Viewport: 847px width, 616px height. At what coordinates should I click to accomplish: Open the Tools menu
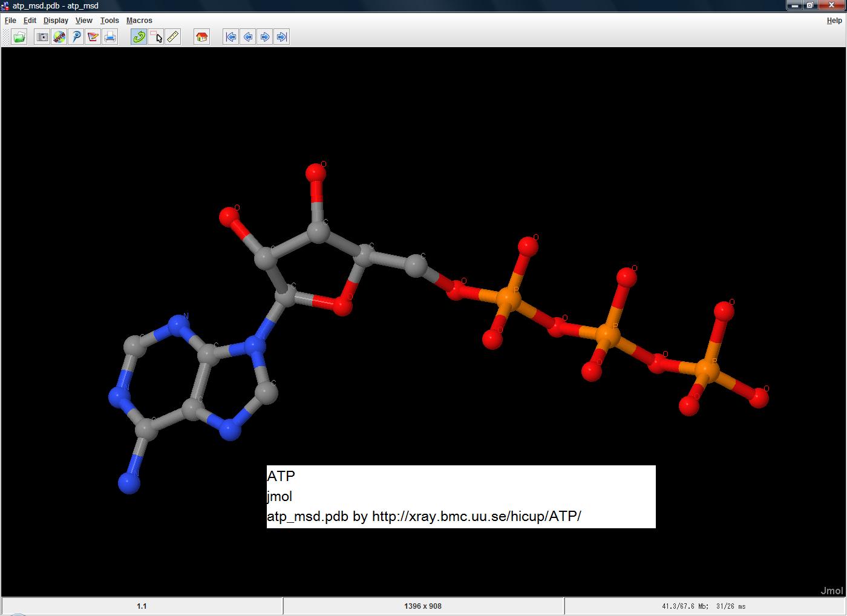click(110, 20)
